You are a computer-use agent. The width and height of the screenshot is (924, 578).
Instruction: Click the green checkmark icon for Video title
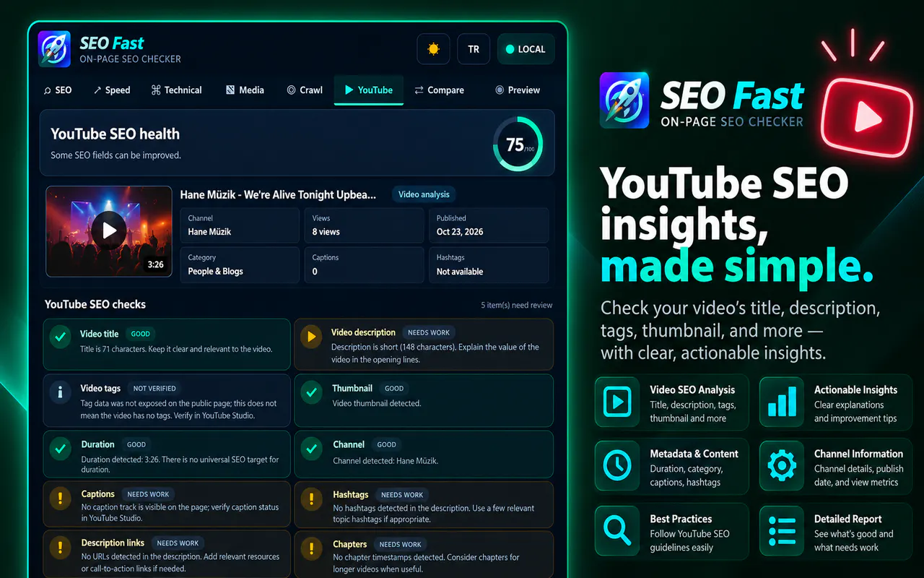coord(59,337)
